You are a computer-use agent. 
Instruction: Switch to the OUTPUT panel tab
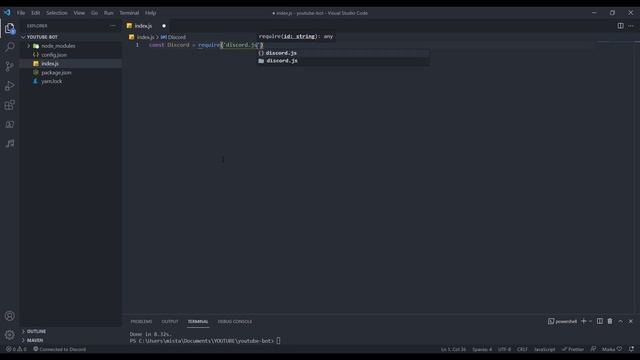click(170, 322)
